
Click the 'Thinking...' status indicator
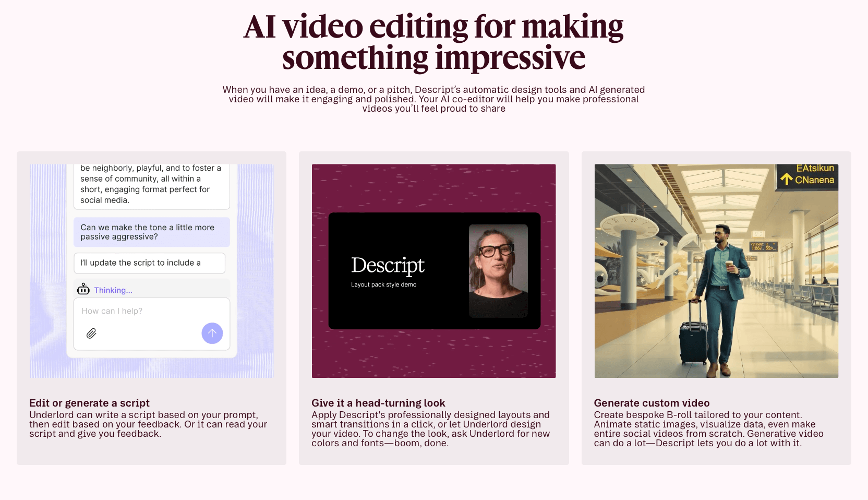click(113, 290)
